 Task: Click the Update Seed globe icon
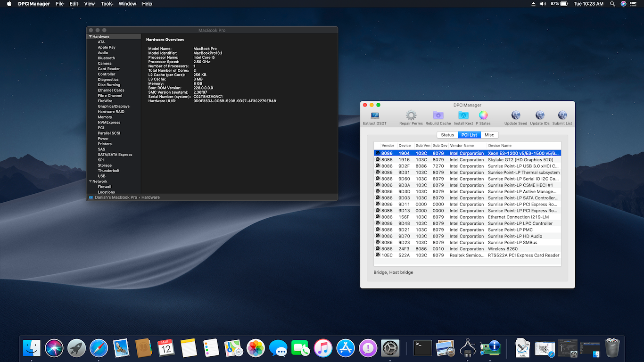tap(516, 115)
